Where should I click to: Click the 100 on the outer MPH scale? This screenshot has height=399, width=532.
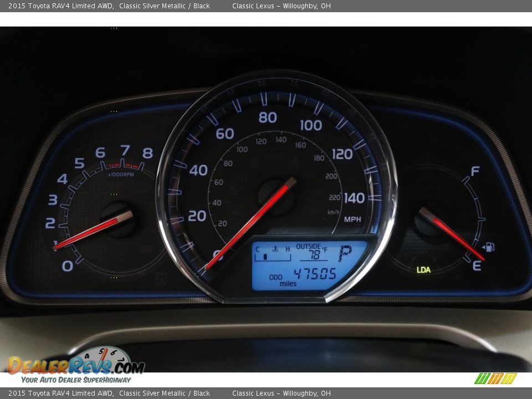click(x=311, y=125)
